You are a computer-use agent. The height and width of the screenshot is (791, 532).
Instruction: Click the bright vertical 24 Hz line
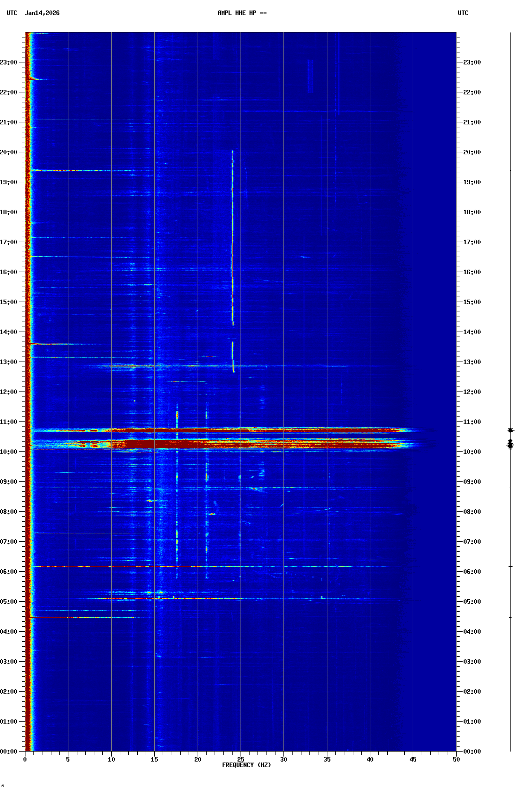[233, 240]
